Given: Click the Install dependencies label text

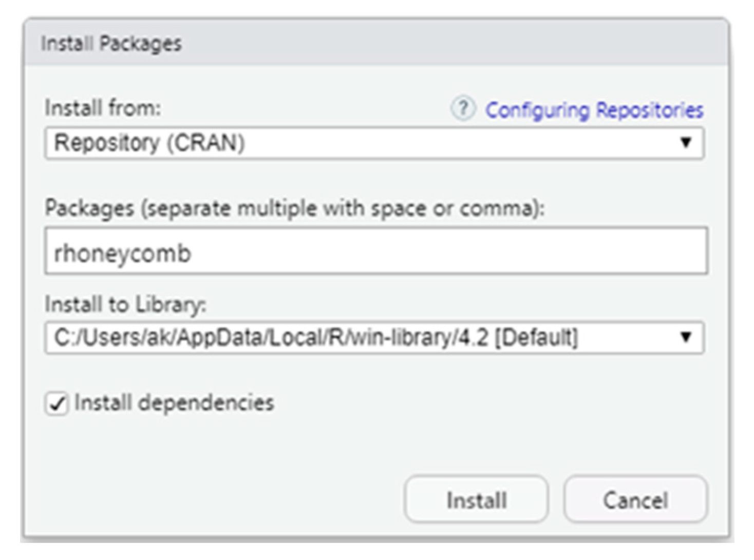Looking at the screenshot, I should tap(174, 402).
